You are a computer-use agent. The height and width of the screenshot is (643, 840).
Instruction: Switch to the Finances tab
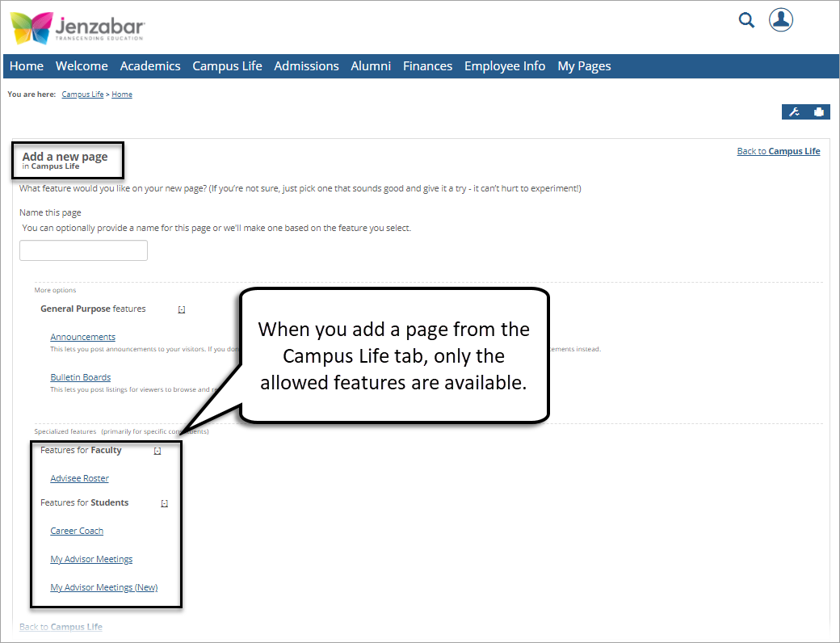(427, 66)
